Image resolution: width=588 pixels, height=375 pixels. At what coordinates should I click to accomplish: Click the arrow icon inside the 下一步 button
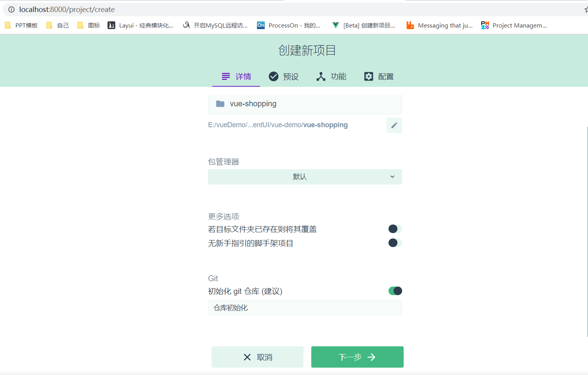pos(371,357)
